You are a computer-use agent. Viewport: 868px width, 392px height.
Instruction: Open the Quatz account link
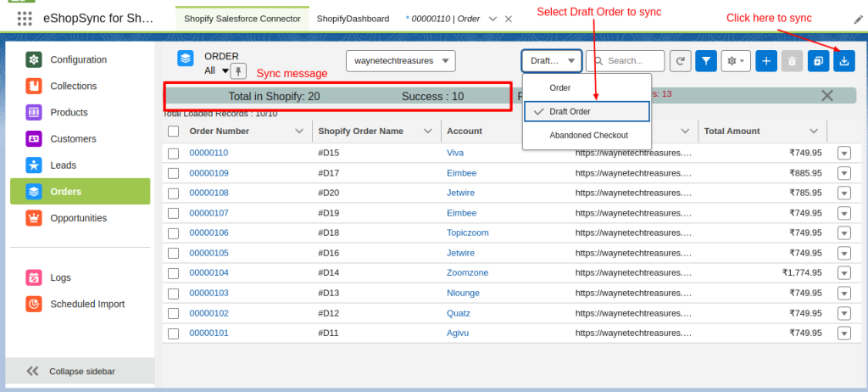tap(459, 313)
